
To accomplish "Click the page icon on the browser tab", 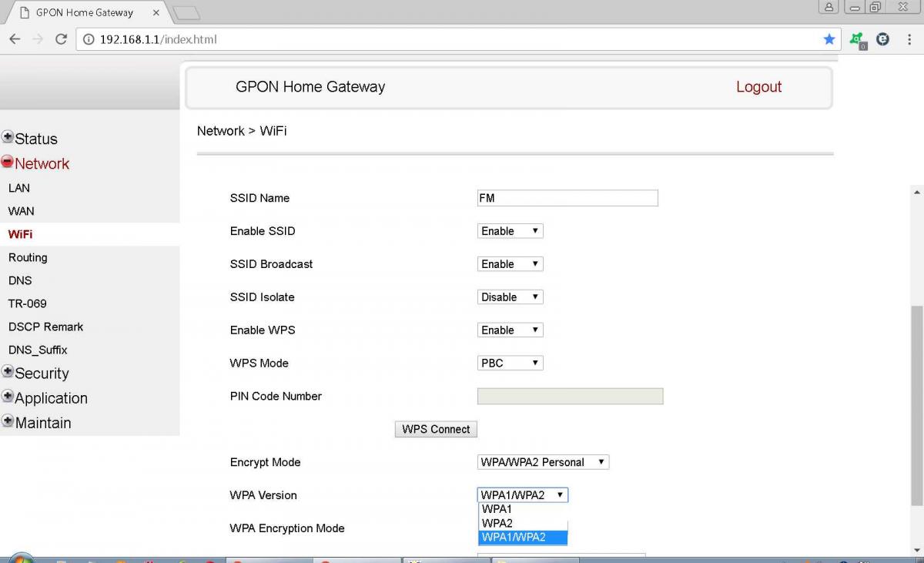I will click(x=24, y=12).
